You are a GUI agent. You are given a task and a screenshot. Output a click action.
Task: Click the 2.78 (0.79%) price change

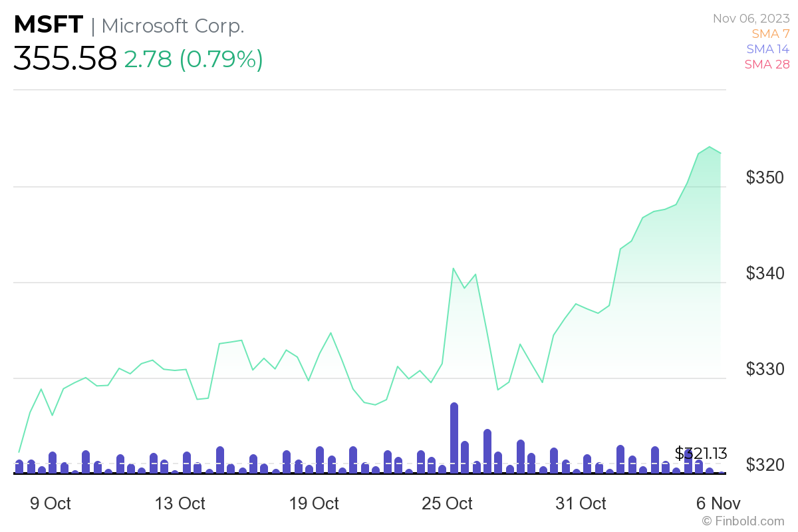pyautogui.click(x=194, y=59)
